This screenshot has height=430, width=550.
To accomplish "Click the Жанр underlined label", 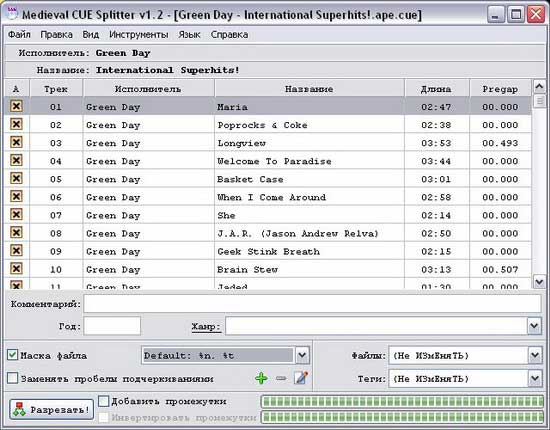I will coord(206,327).
